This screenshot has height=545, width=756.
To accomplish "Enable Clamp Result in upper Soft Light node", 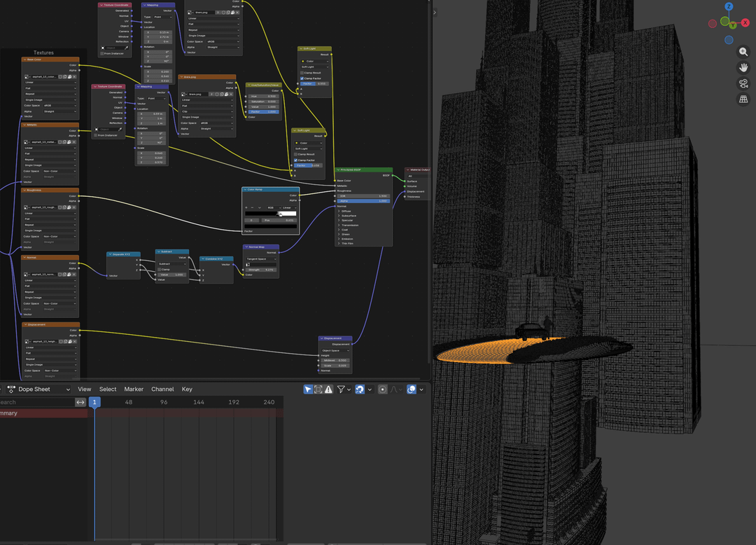I will pos(302,73).
